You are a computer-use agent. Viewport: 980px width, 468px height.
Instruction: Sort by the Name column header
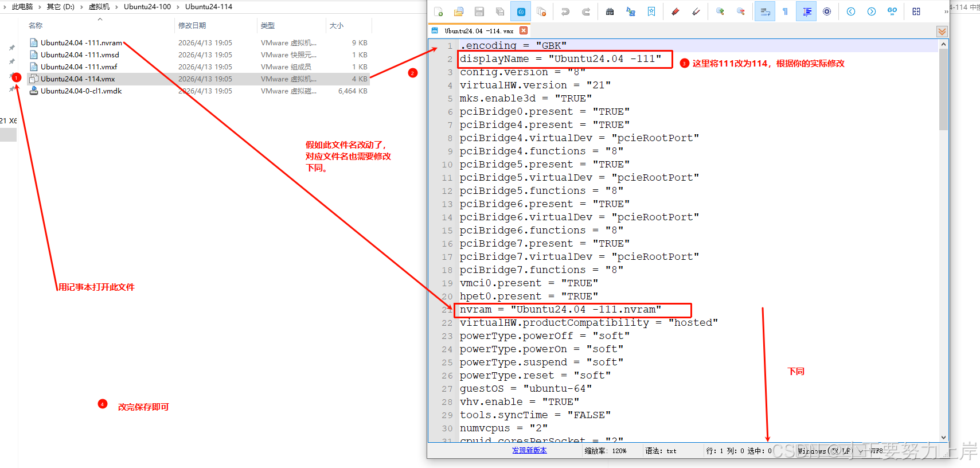pyautogui.click(x=36, y=26)
